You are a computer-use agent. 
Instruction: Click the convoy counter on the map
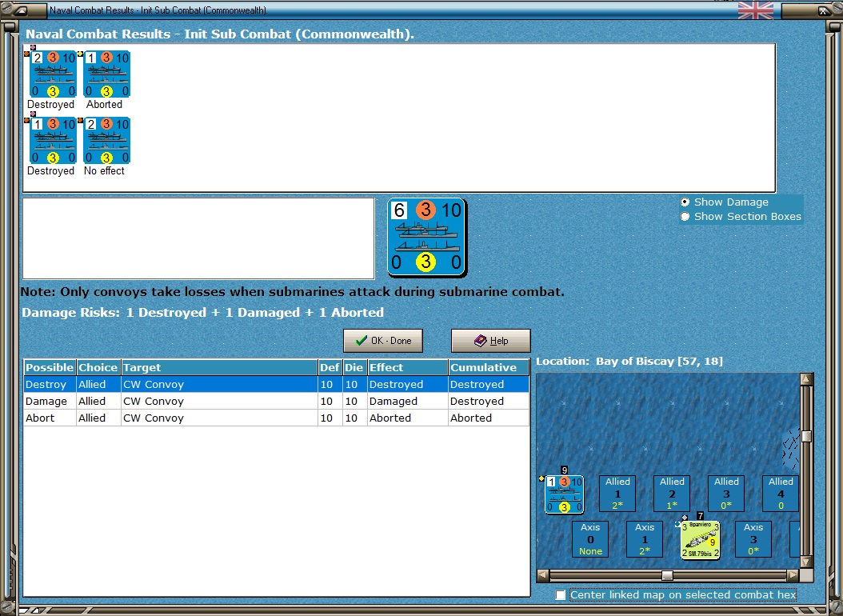[564, 494]
